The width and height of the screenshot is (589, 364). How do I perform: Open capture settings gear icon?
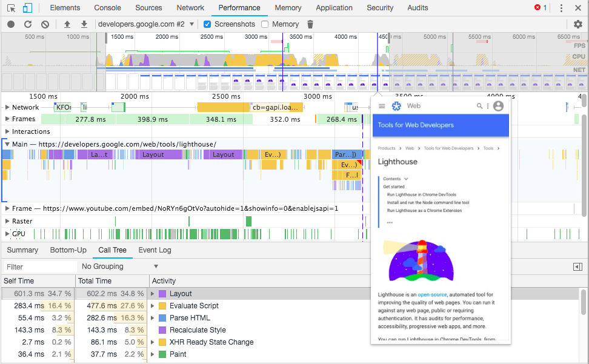(x=577, y=24)
